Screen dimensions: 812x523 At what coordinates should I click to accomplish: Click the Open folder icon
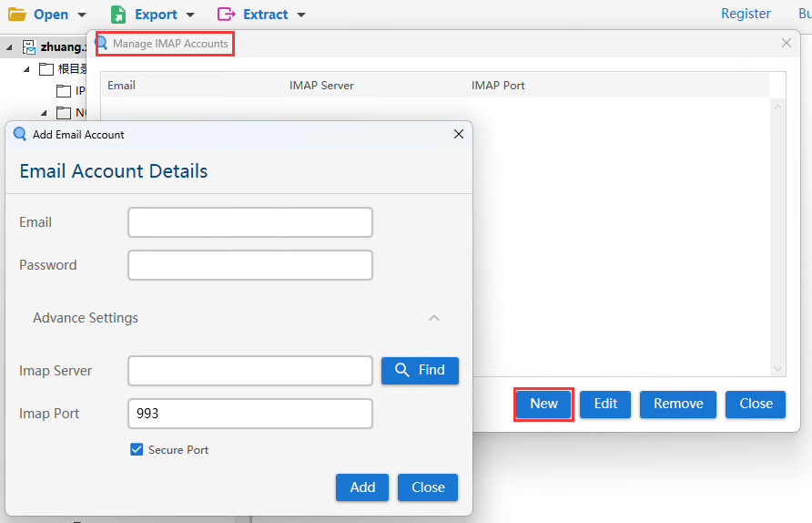tap(17, 15)
